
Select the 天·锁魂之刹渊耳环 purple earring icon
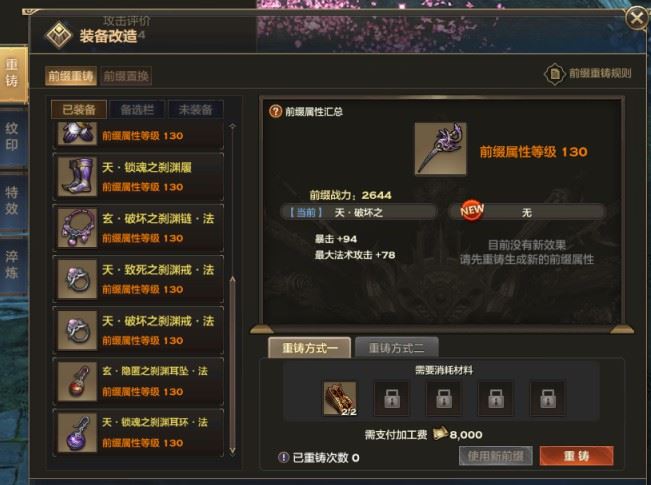[x=77, y=433]
